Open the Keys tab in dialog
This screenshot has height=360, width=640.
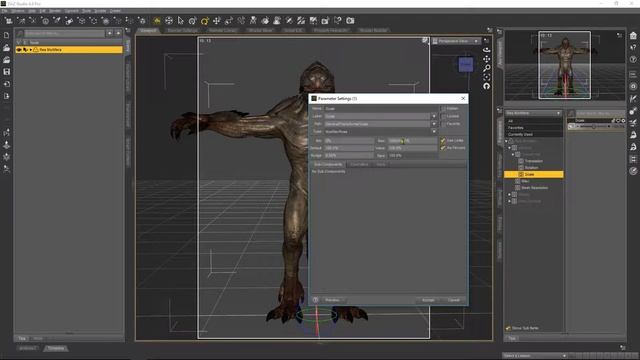[x=381, y=164]
